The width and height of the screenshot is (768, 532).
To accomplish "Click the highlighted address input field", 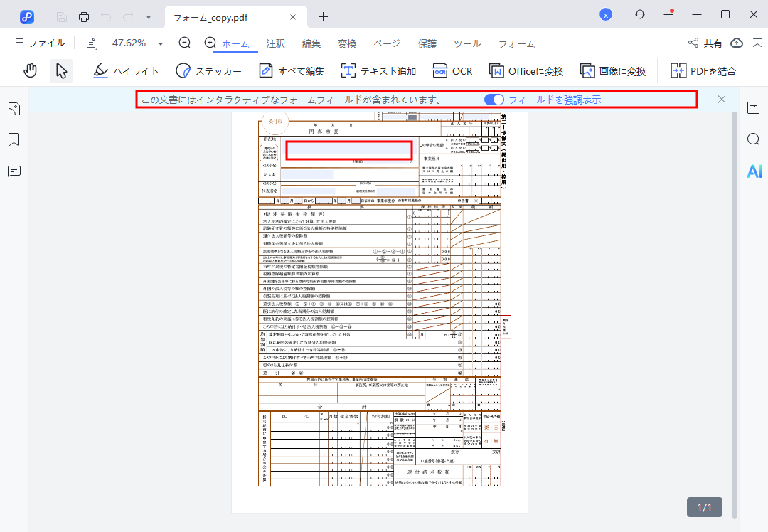I will coord(348,149).
